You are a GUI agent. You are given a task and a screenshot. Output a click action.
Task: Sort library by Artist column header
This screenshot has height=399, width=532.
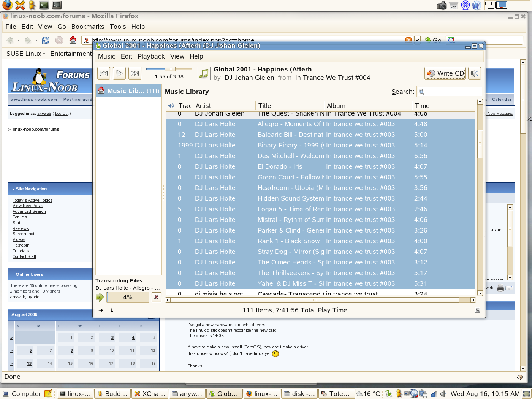pos(224,106)
